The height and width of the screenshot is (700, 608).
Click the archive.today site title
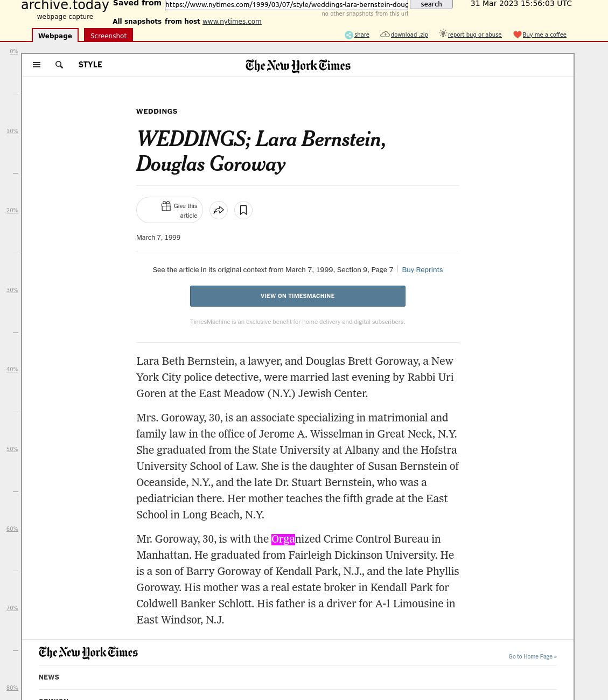65,5
